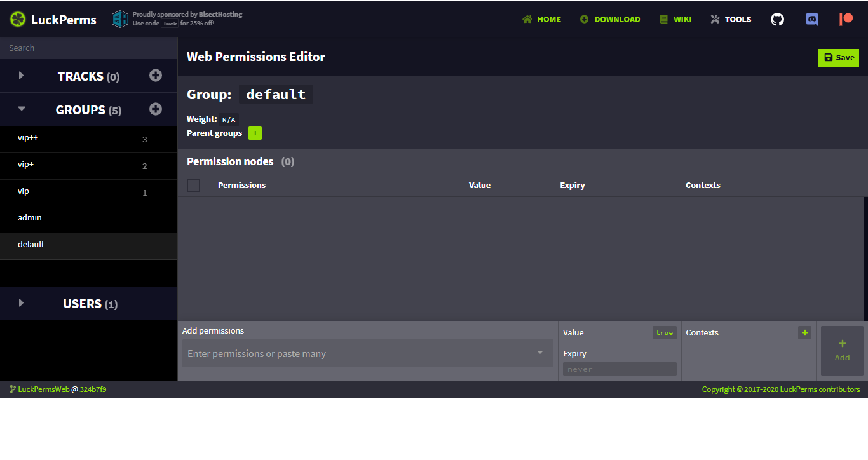The height and width of the screenshot is (460, 868).
Task: Sort by the Permissions column header
Action: pos(241,186)
